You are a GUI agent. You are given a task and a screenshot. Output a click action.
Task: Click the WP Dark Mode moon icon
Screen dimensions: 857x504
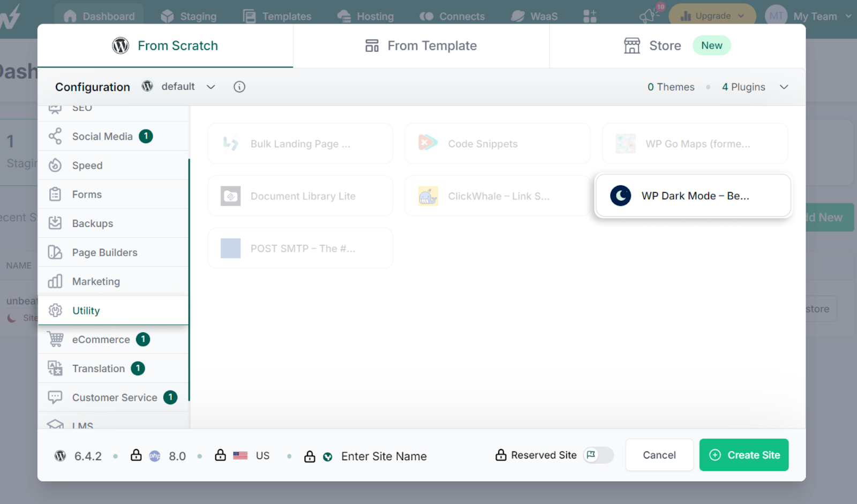coord(620,195)
